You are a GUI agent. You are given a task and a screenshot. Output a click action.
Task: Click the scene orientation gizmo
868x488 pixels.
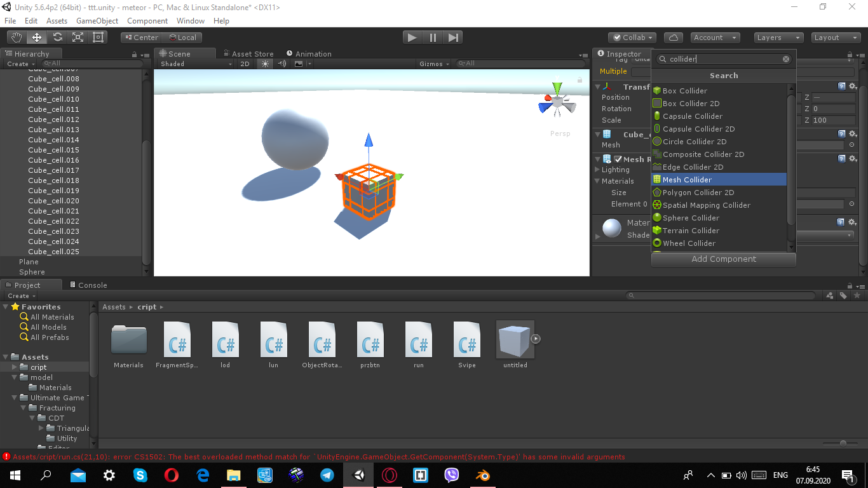click(557, 101)
